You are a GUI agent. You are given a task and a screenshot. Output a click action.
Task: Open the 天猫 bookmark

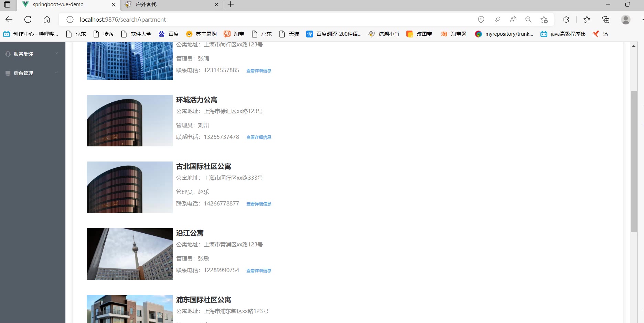[289, 34]
